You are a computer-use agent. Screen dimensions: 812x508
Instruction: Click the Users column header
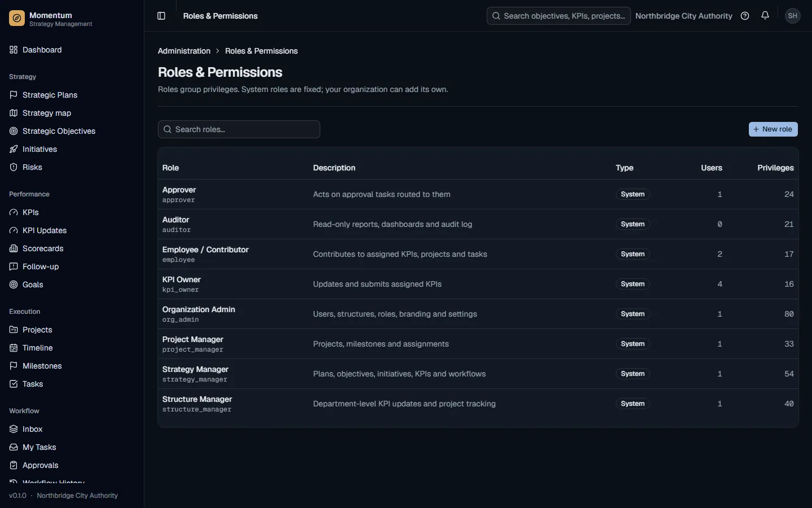711,168
